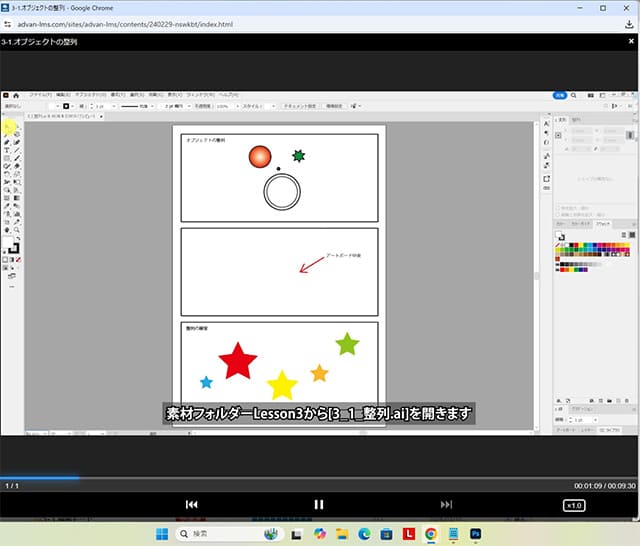Skip to the previous video chapter
This screenshot has width=640, height=546.
point(192,505)
